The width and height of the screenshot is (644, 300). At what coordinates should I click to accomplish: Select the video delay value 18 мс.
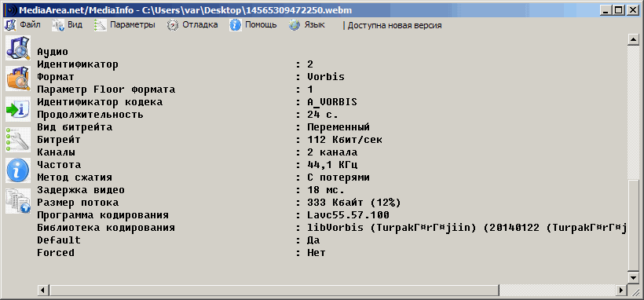[326, 190]
